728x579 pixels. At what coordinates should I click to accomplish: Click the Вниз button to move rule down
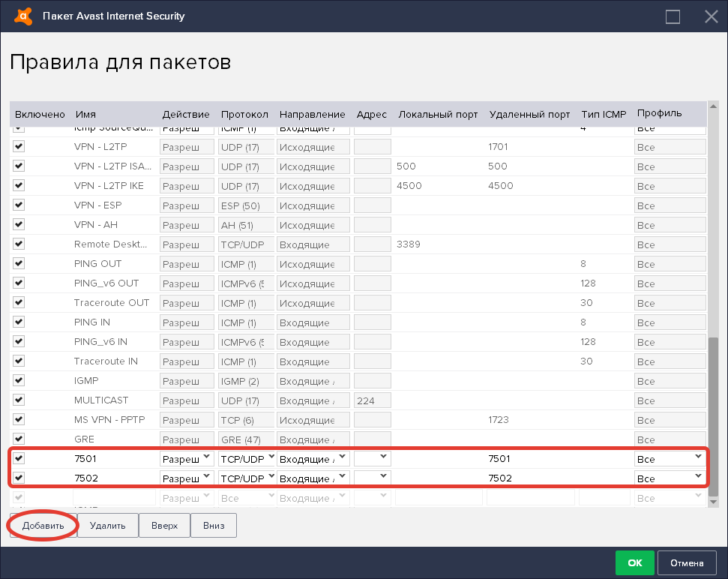tap(214, 526)
